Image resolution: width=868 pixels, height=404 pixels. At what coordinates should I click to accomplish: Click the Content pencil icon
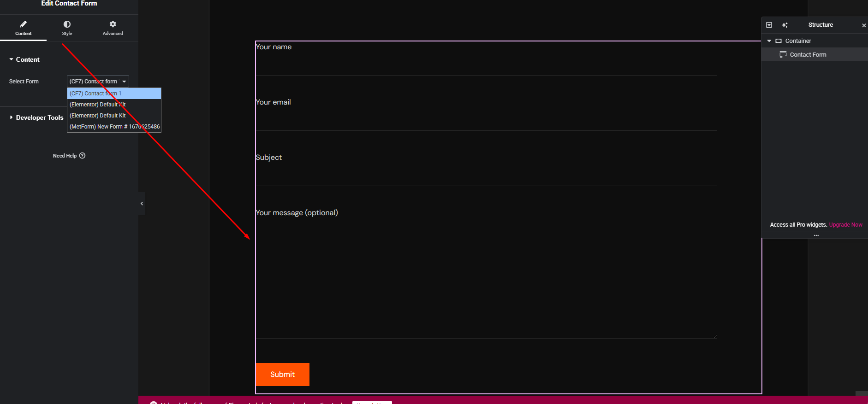coord(23,24)
